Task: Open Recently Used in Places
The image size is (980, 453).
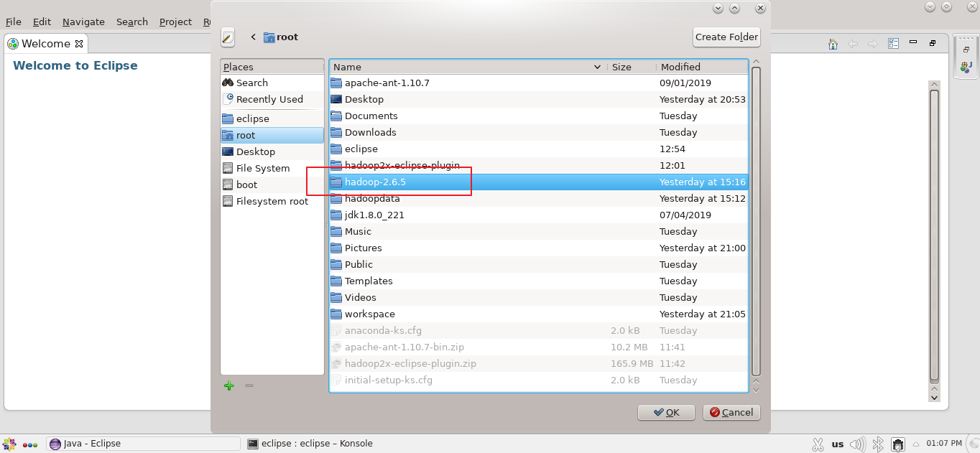Action: 272,99
